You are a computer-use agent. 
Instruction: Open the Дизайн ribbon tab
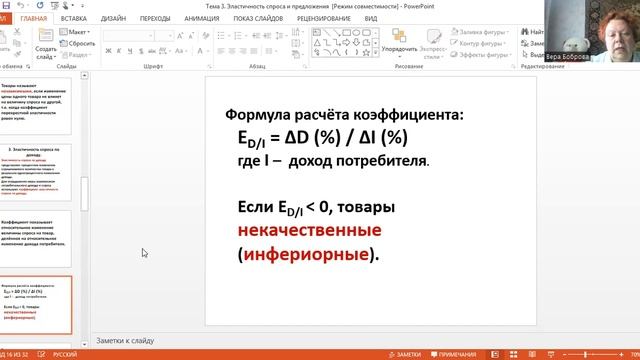113,19
